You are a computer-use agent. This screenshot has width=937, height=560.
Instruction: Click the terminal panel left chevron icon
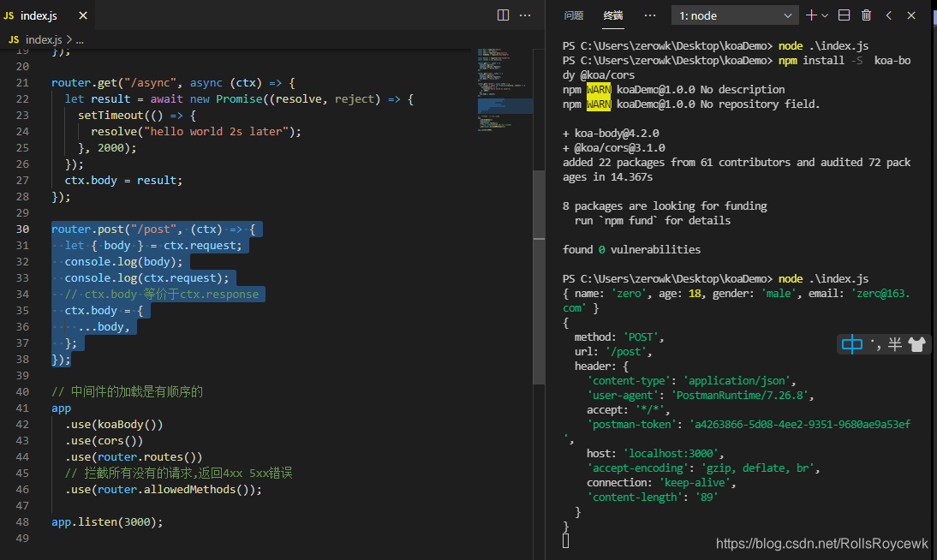pos(889,15)
